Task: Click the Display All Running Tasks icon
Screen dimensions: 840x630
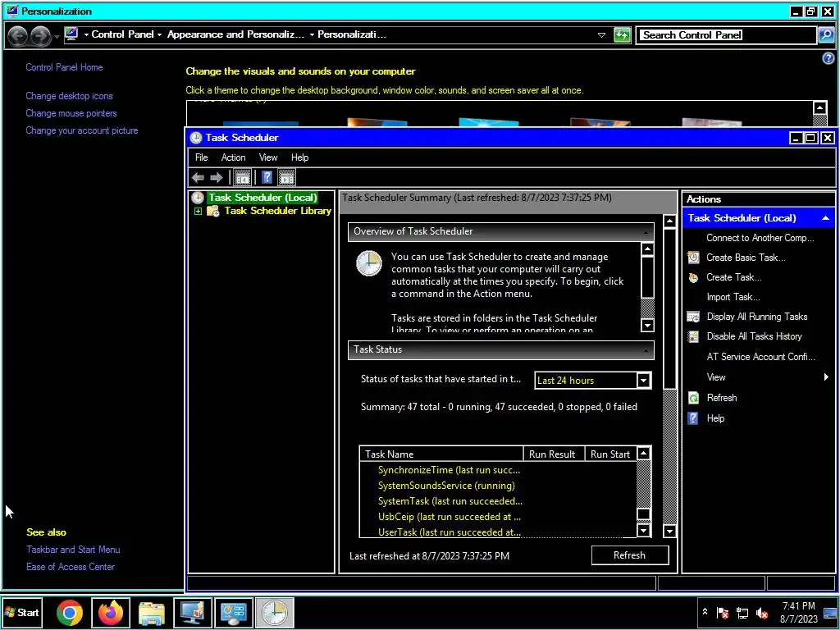Action: [693, 317]
